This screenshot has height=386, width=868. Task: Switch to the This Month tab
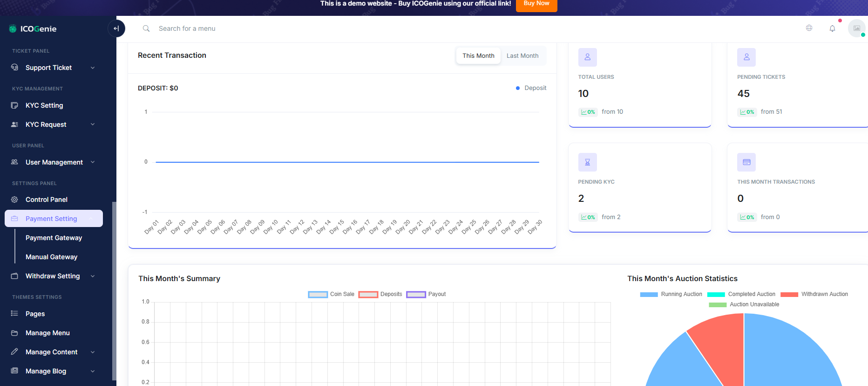(478, 55)
